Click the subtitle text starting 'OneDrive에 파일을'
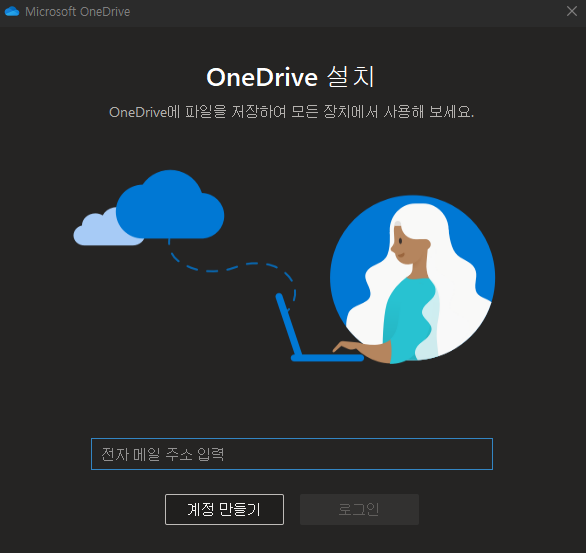This screenshot has width=586, height=553. click(x=292, y=112)
